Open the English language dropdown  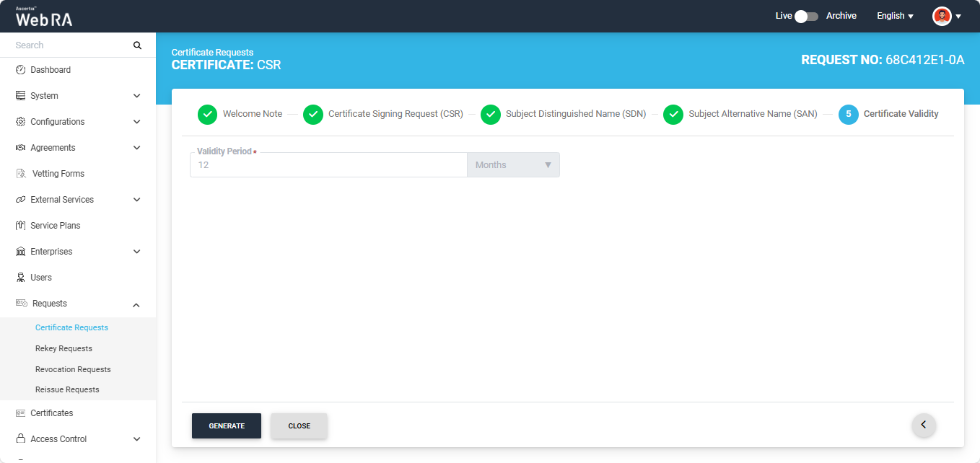(x=895, y=16)
